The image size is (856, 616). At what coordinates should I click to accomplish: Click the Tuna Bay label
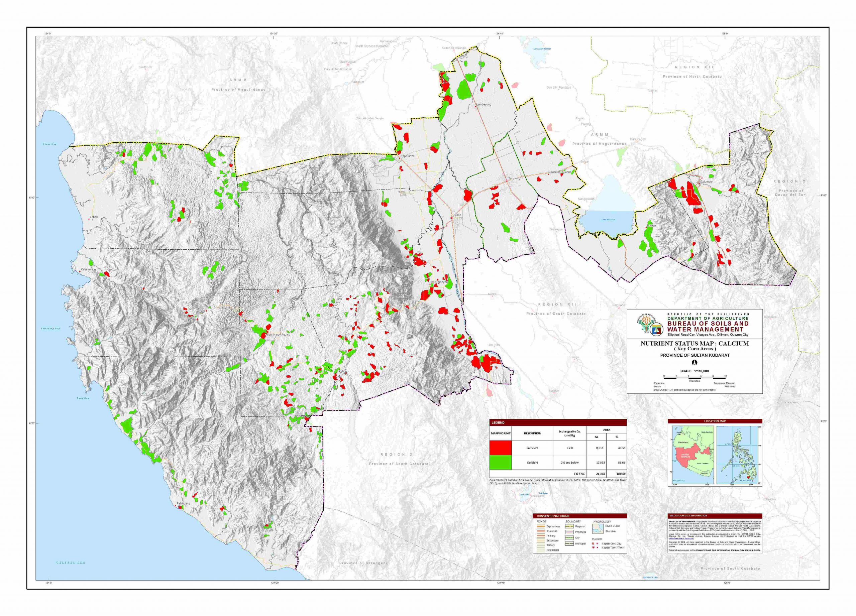pyautogui.click(x=83, y=398)
